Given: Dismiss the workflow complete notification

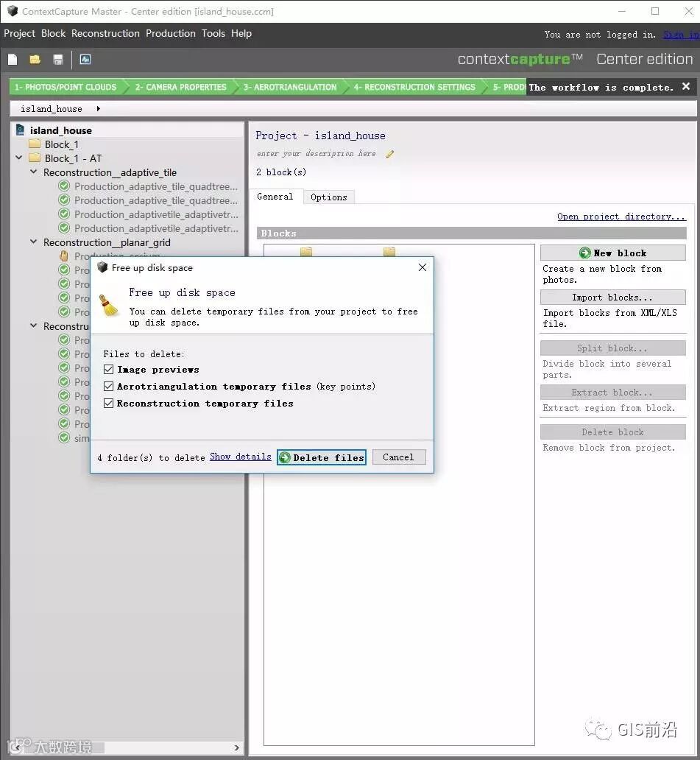Looking at the screenshot, I should 686,86.
